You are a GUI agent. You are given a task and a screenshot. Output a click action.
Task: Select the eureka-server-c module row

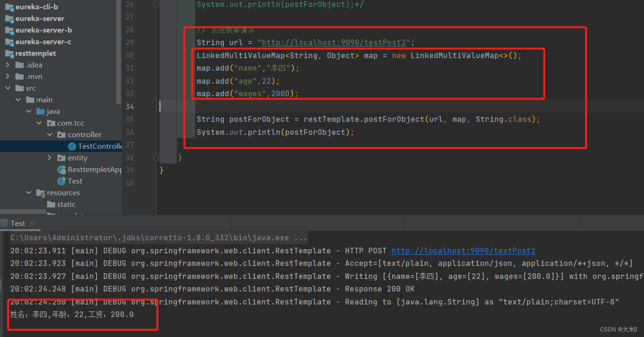[x=61, y=42]
